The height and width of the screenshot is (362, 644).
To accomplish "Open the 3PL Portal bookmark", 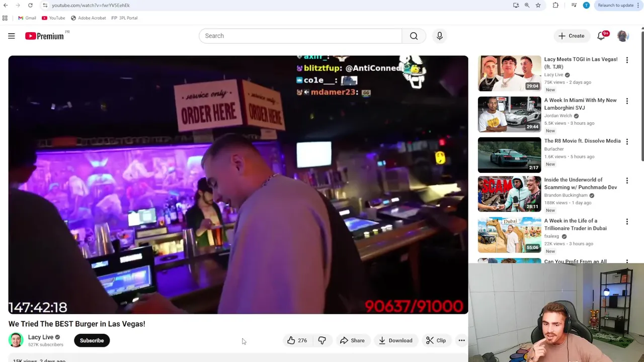I will 124,18.
